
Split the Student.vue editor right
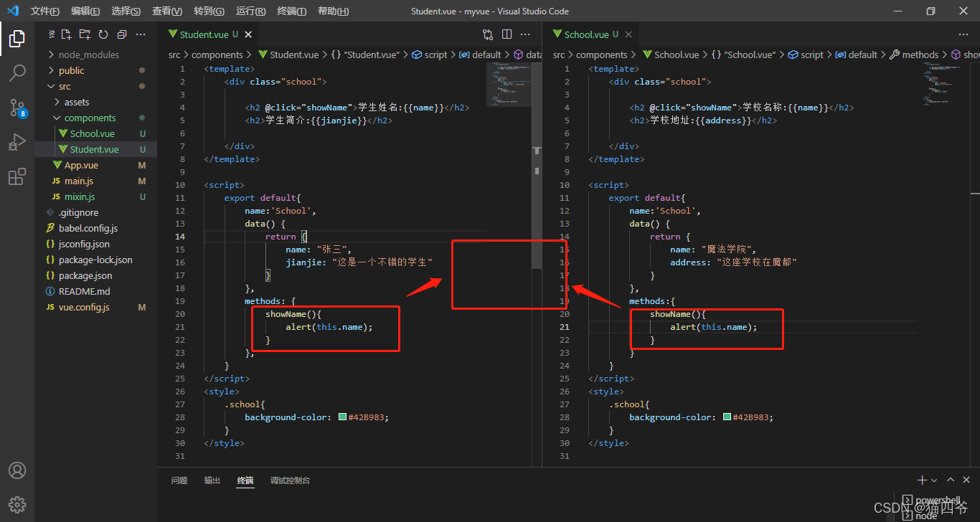(507, 34)
